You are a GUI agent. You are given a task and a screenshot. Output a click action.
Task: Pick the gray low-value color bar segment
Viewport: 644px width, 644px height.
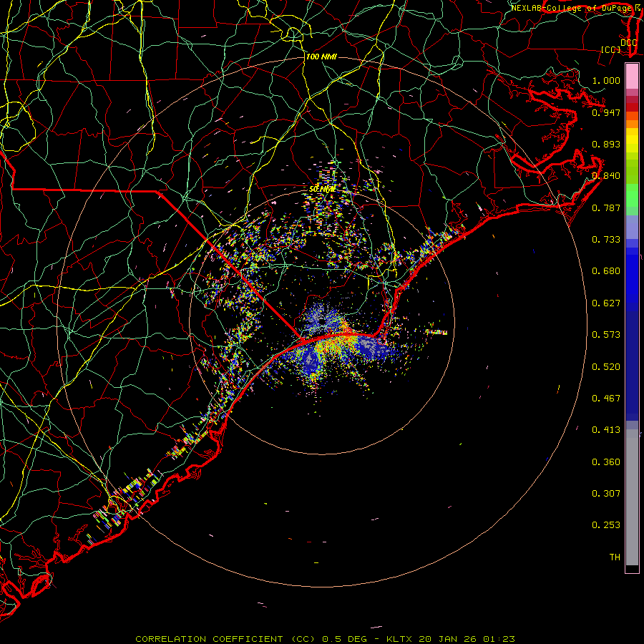632,497
